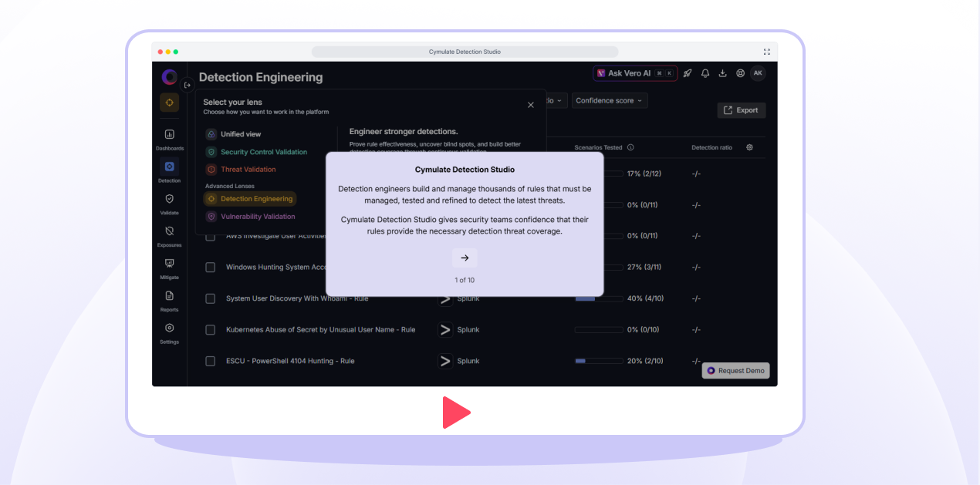Open the help lifebuoy icon
The image size is (980, 485).
741,73
